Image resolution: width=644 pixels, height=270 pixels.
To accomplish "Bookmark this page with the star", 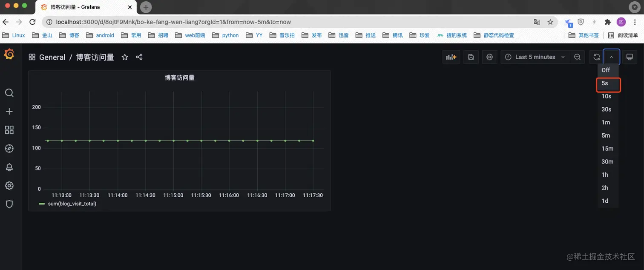I will point(550,22).
